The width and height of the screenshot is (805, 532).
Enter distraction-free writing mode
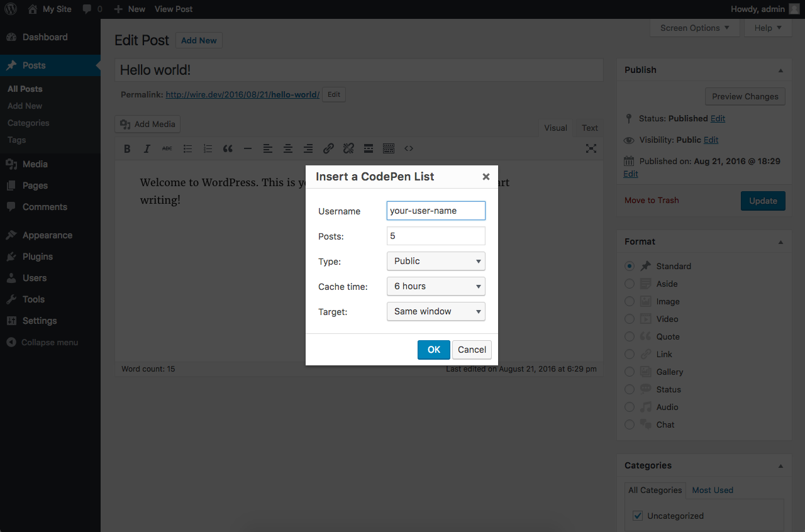[591, 148]
